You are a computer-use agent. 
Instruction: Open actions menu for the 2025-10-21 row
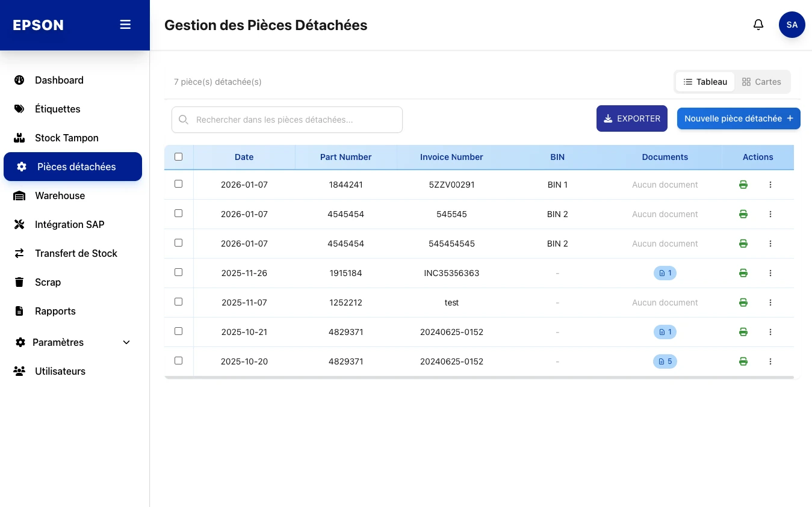(x=770, y=332)
